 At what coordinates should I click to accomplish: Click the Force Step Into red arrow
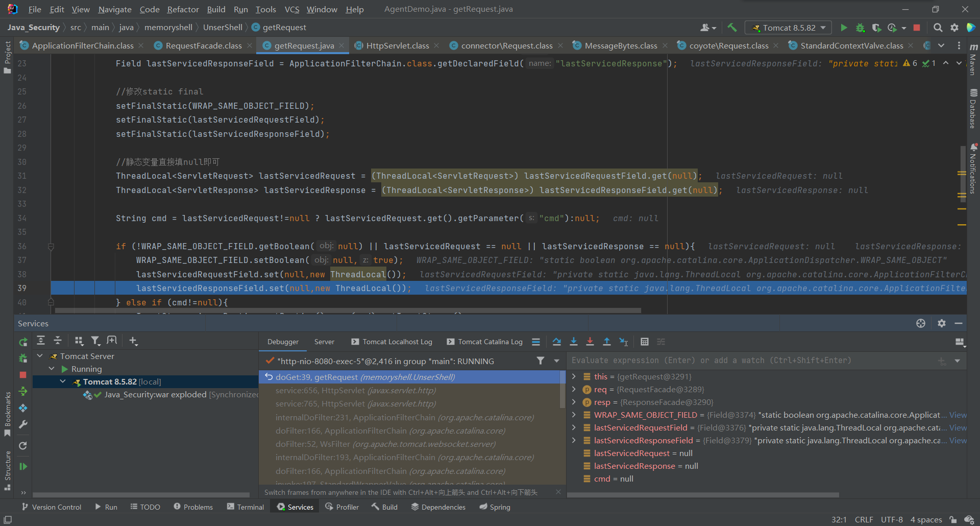[x=590, y=342]
